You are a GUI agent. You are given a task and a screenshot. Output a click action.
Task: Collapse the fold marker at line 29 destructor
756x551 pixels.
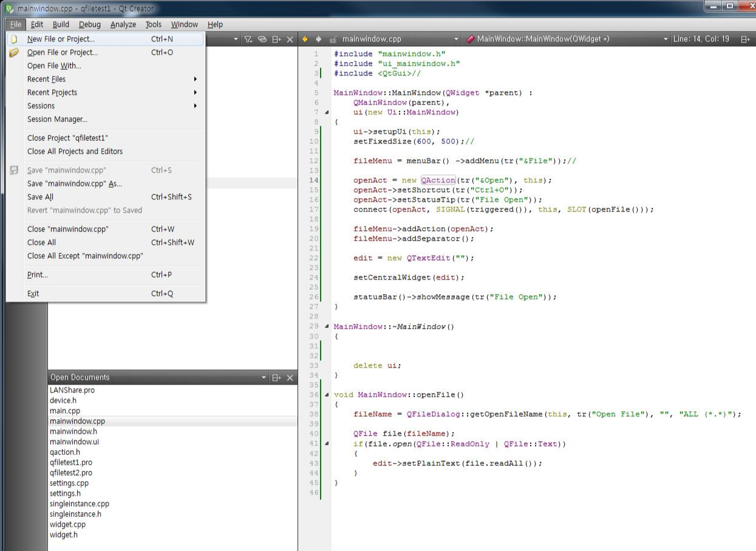(327, 326)
